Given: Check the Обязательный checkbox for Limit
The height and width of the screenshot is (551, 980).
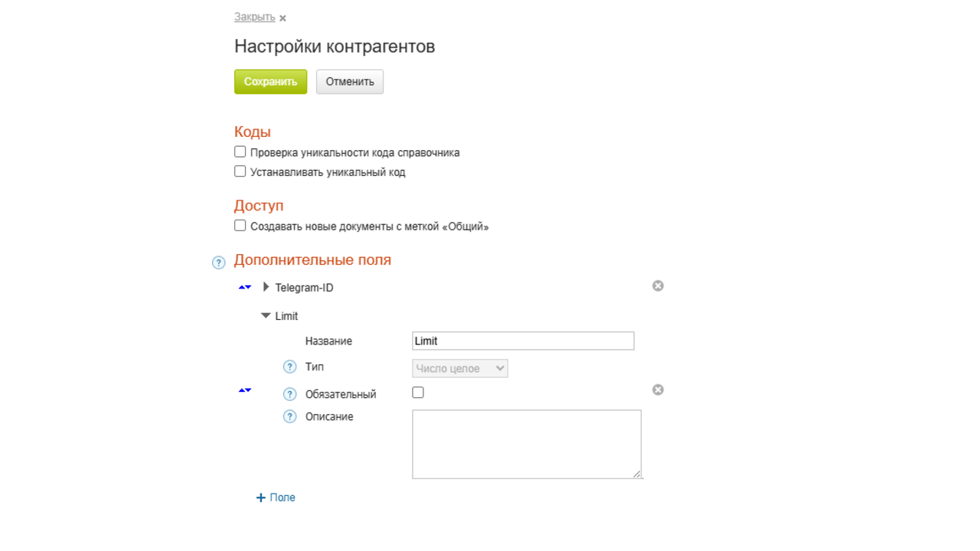Looking at the screenshot, I should (x=418, y=393).
